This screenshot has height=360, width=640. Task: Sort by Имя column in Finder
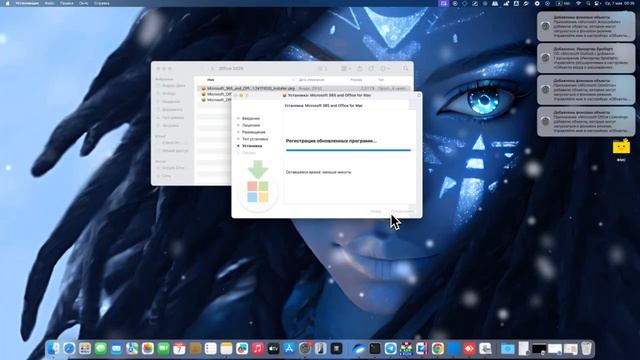tap(211, 80)
